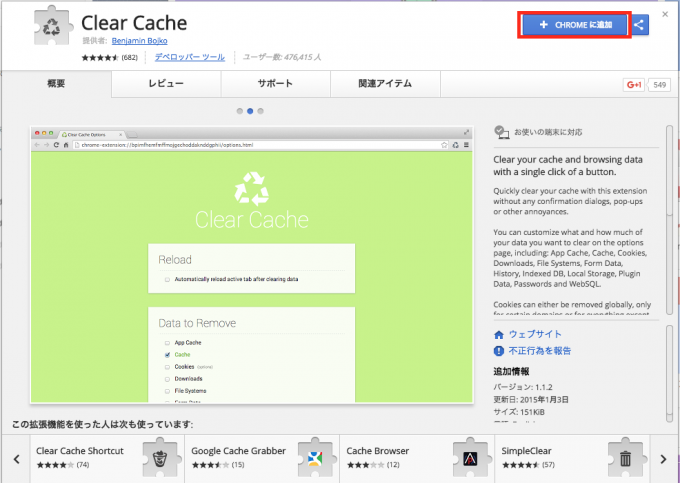Screen dimensions: 680x483
Task: Click the Clear Cache Shortcut trash-bin icon
Action: click(x=160, y=457)
